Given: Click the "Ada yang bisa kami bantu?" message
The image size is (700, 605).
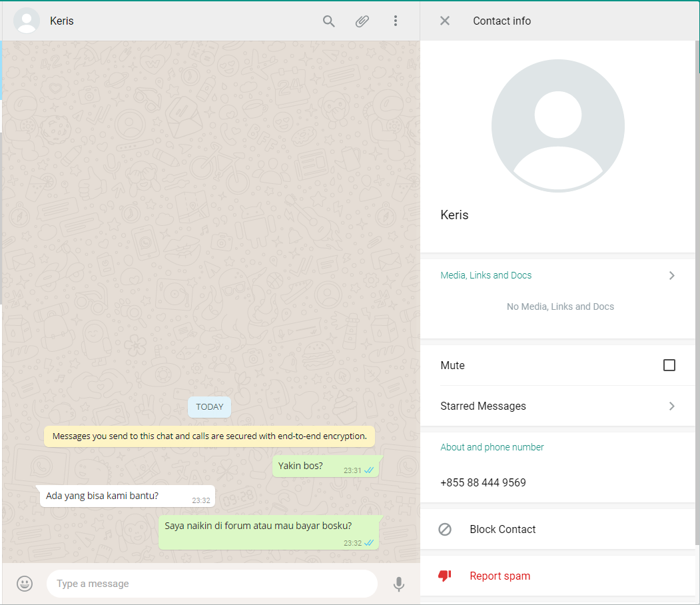Looking at the screenshot, I should point(102,496).
